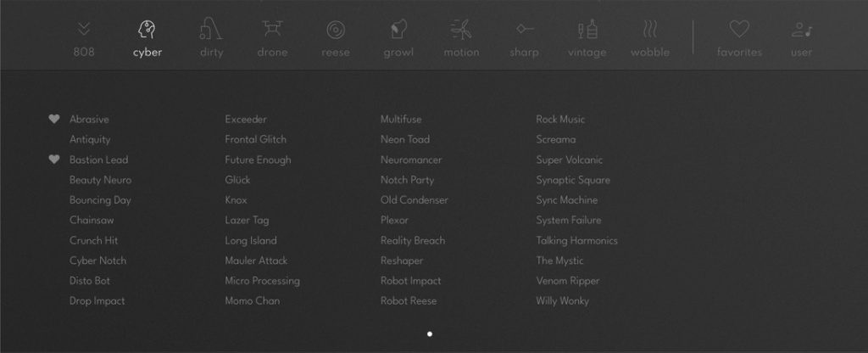This screenshot has width=868, height=353.
Task: Select the Micro Processing preset
Action: (263, 281)
